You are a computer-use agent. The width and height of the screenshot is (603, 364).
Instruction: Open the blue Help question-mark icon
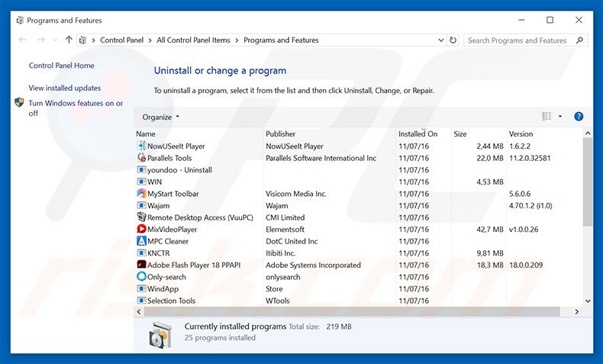click(x=579, y=117)
